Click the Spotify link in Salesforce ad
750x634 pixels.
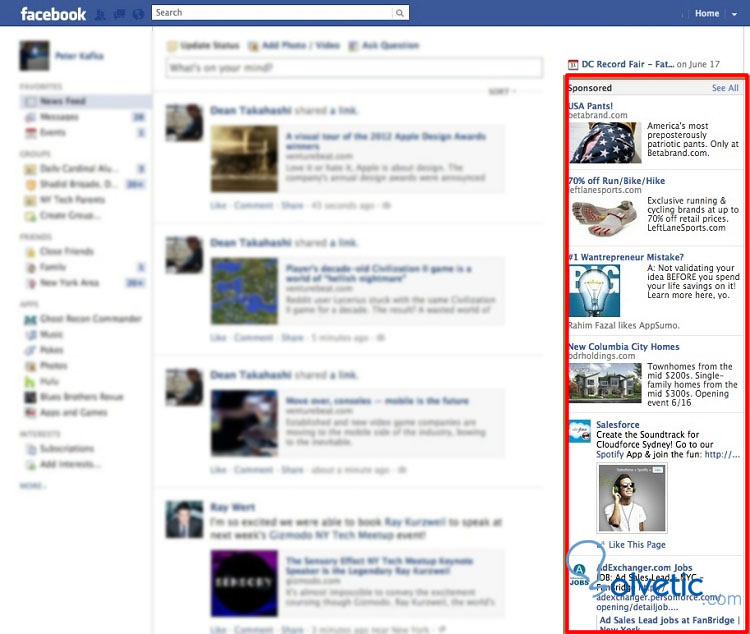[610, 455]
